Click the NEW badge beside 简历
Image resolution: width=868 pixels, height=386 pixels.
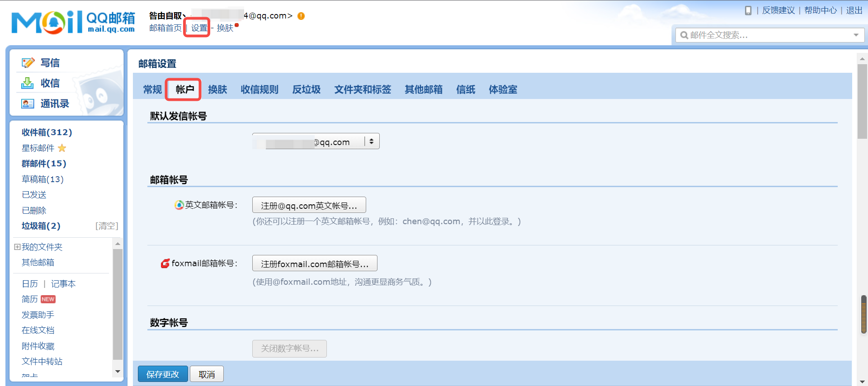48,299
